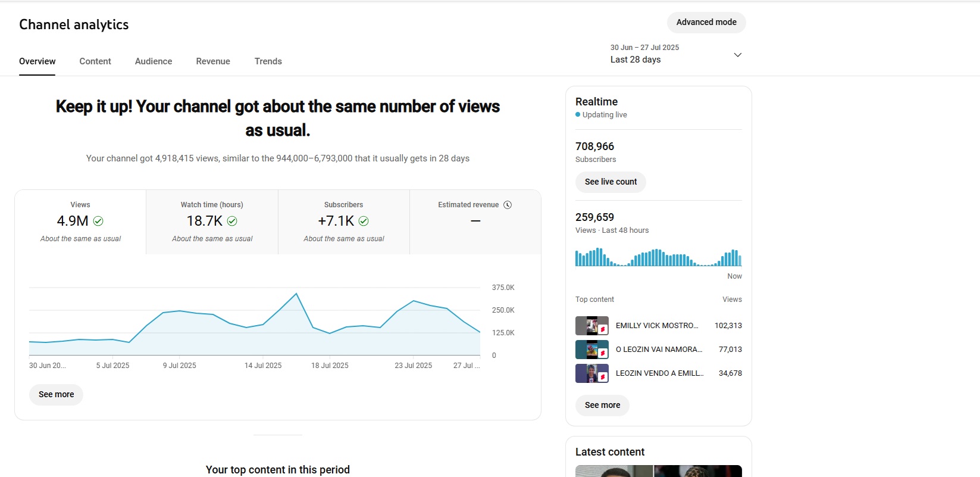Click the green checkmark beside Subscribers +7.1K
The width and height of the screenshot is (980, 477).
[x=364, y=221]
